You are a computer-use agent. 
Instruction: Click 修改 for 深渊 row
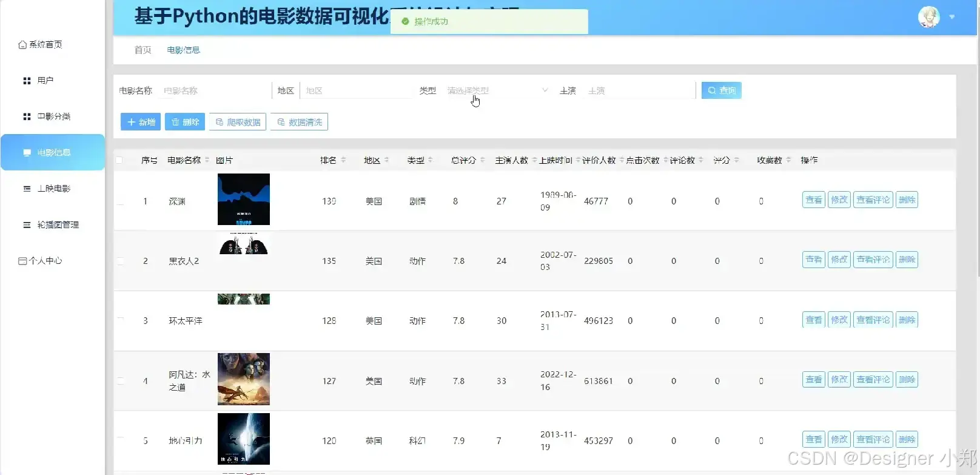point(839,200)
